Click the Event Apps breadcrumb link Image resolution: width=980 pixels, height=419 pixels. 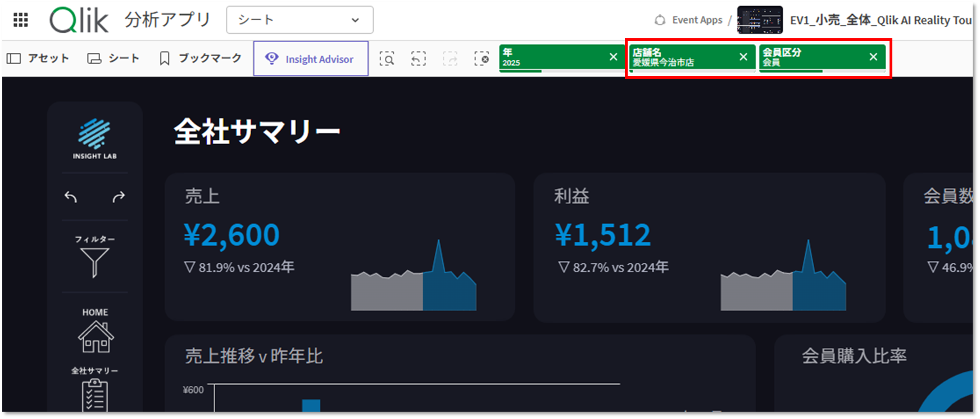pos(696,20)
